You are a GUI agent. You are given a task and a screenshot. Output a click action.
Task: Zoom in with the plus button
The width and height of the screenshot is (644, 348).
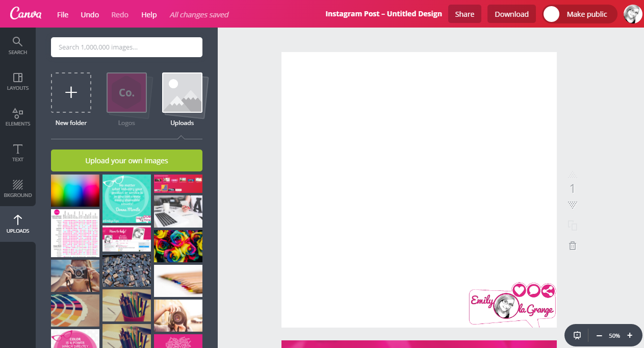tap(630, 335)
